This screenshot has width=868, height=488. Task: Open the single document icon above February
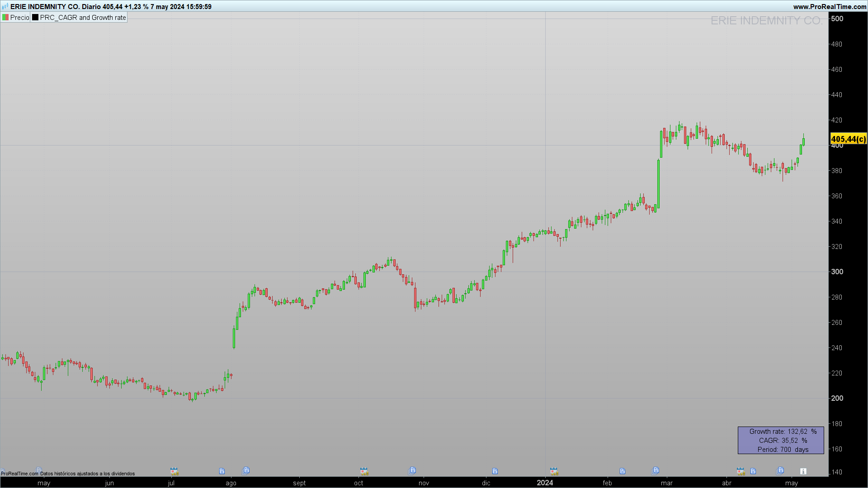(x=623, y=471)
